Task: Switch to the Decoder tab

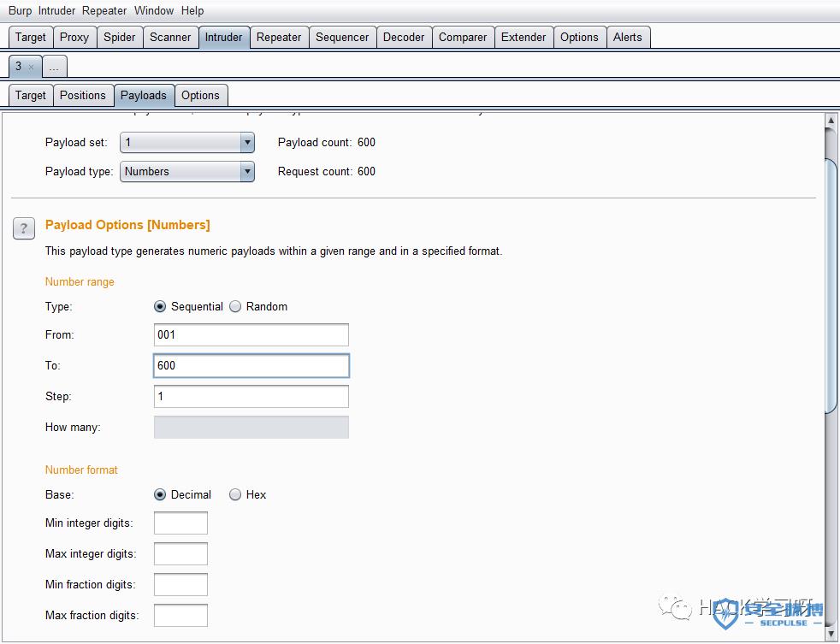Action: (404, 37)
